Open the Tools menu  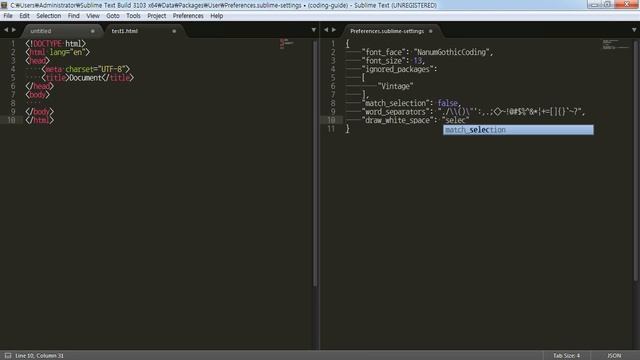point(133,16)
